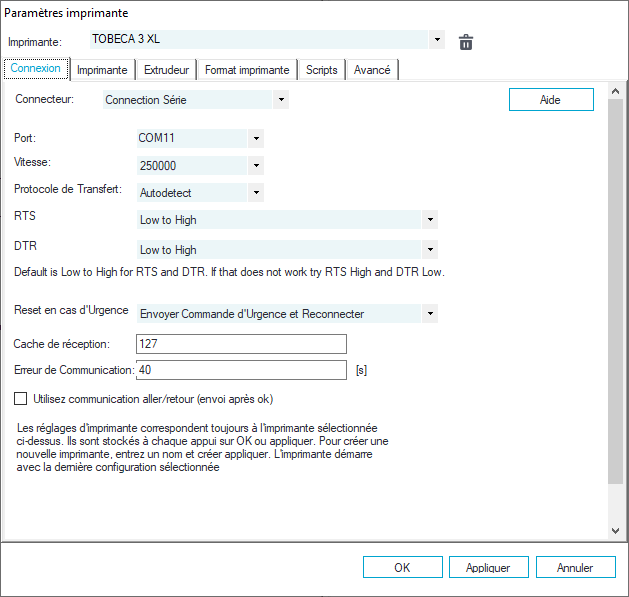Image resolution: width=629 pixels, height=597 pixels.
Task: Switch to the Extrudeur tab
Action: coord(166,70)
